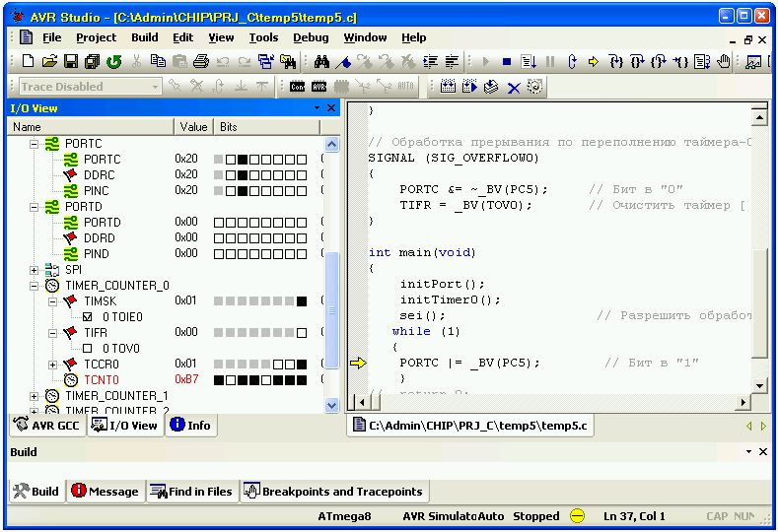Collapse the TIFR register node
The height and width of the screenshot is (532, 778).
coord(52,333)
